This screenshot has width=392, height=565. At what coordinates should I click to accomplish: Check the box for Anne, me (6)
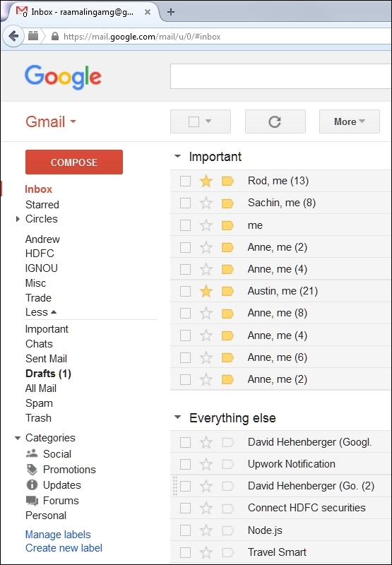(x=185, y=357)
